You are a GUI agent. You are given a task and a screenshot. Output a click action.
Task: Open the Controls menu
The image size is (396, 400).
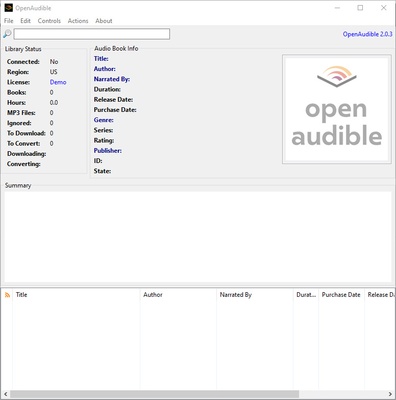point(49,21)
